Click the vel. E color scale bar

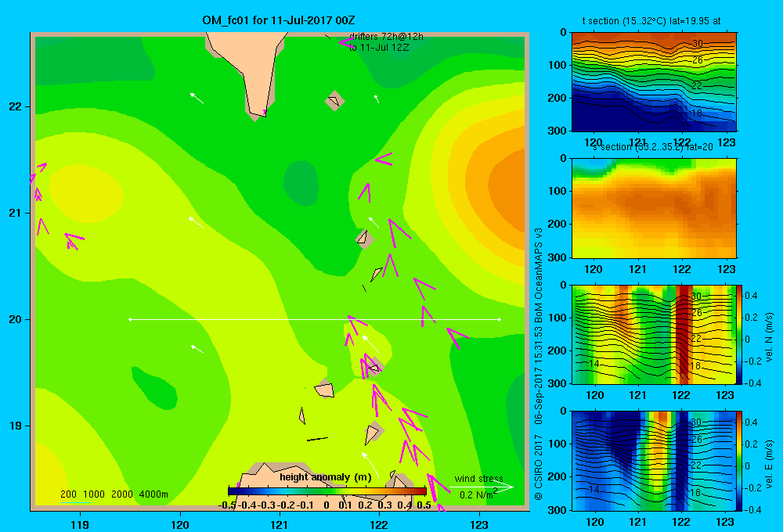(740, 461)
